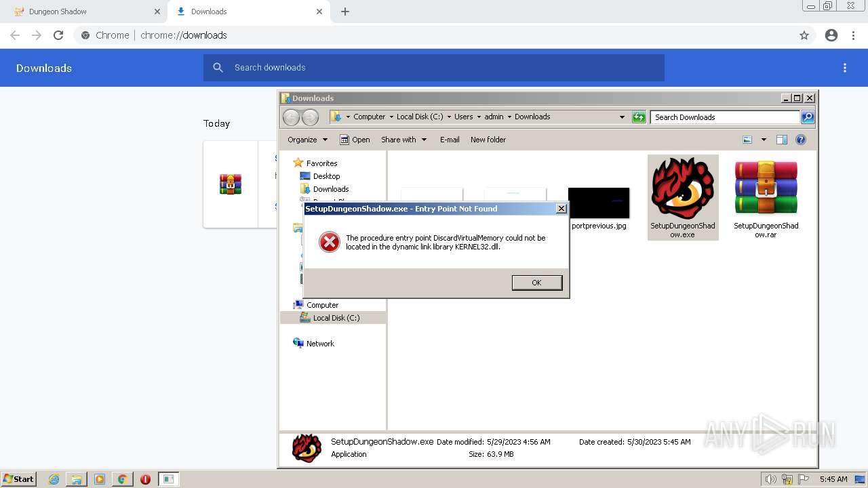Launch Internet Explorer from the taskbar
This screenshot has height=488, width=868.
pos(54,479)
